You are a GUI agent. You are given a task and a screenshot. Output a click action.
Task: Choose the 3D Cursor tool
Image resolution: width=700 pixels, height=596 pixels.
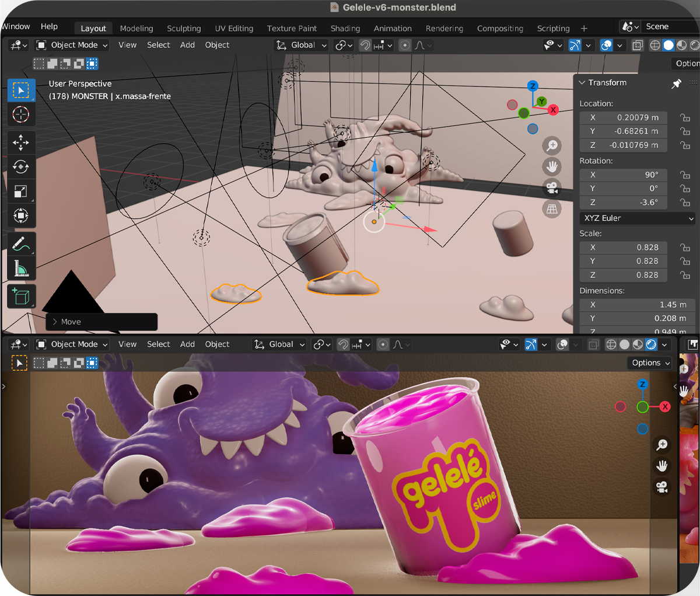tap(21, 114)
